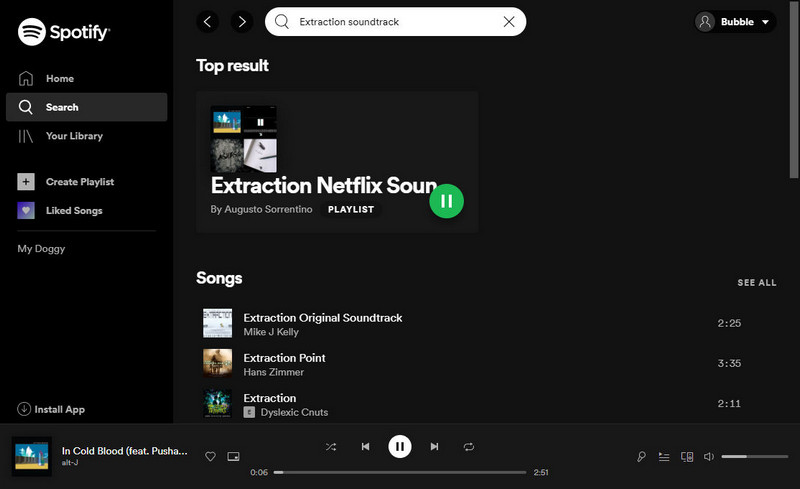Click SEE ALL for Songs
The image size is (800, 489).
click(757, 283)
